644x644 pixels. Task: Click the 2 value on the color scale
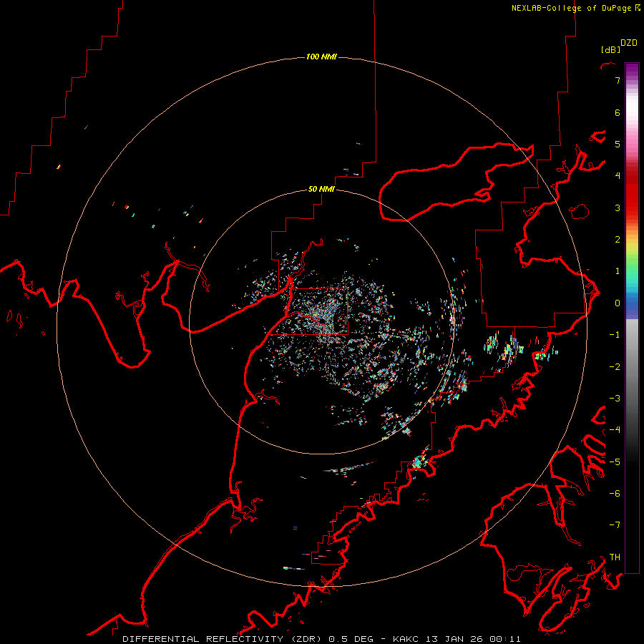point(618,240)
